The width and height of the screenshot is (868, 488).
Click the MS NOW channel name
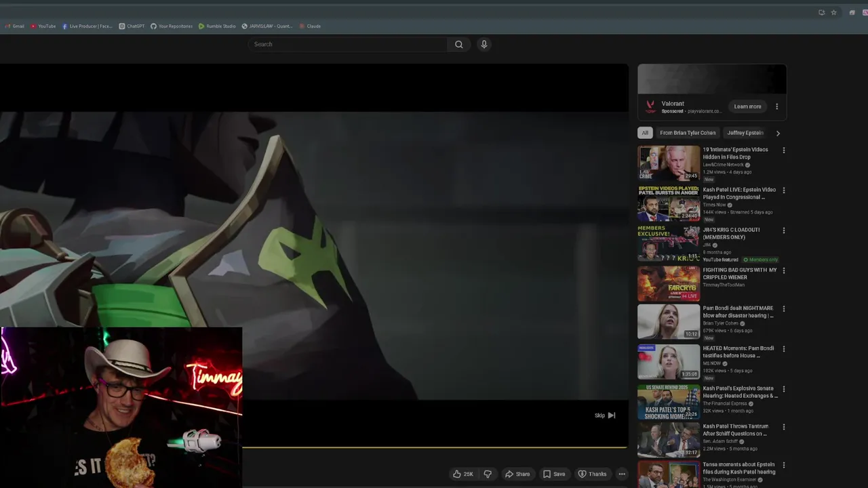point(712,363)
